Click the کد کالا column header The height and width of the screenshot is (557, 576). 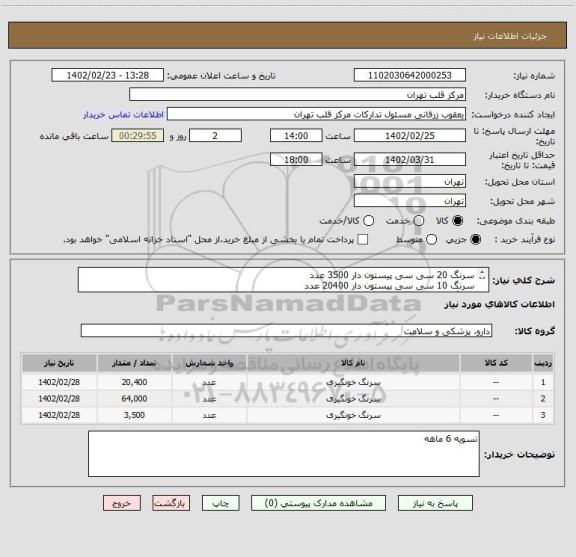pyautogui.click(x=496, y=363)
